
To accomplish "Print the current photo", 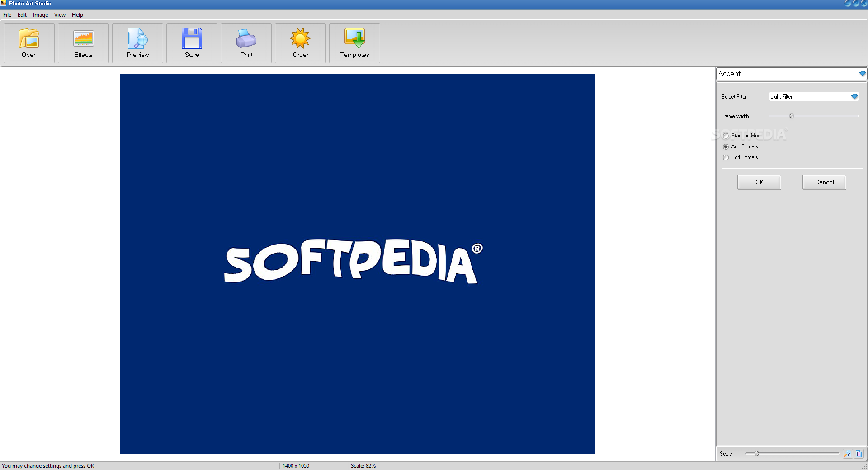I will pos(246,43).
